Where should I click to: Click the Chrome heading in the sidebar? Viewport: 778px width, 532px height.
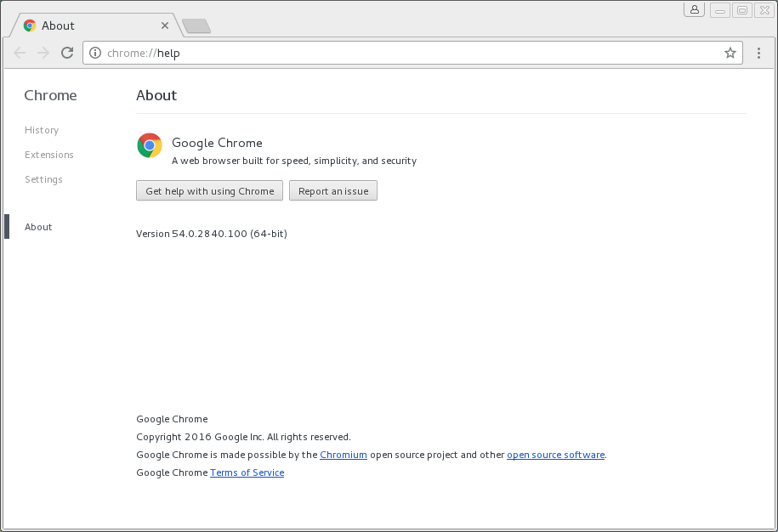51,95
